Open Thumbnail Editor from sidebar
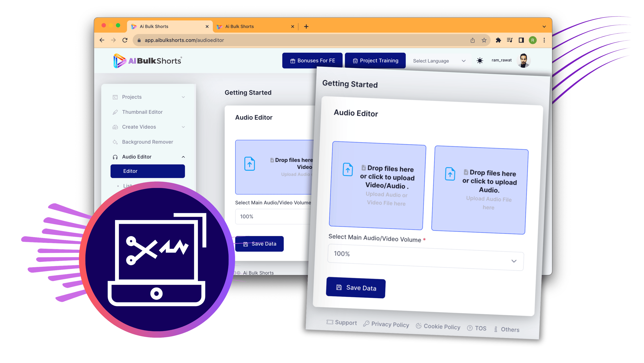The image size is (644, 363). pos(142,112)
